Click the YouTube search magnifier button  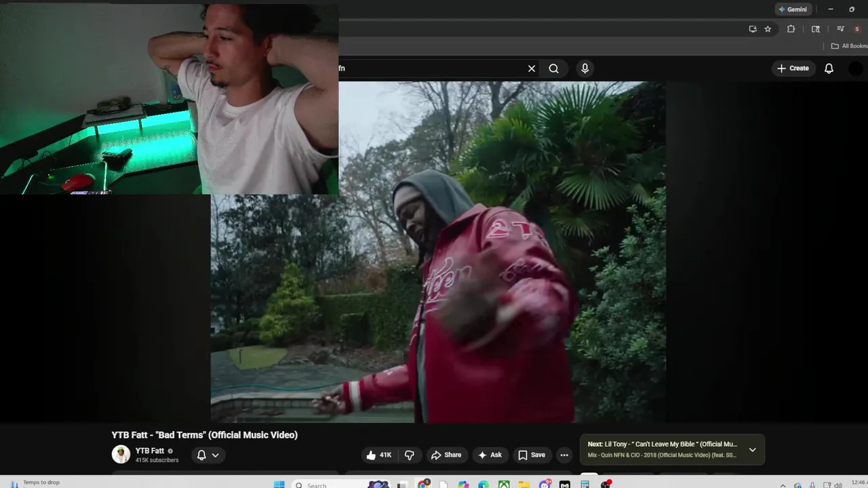tap(554, 68)
